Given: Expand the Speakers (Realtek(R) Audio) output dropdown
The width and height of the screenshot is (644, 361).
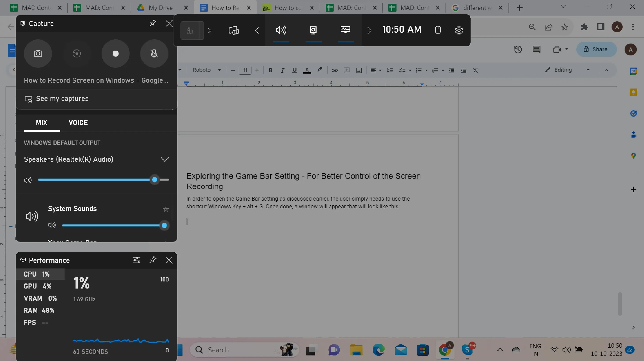Looking at the screenshot, I should [x=165, y=159].
